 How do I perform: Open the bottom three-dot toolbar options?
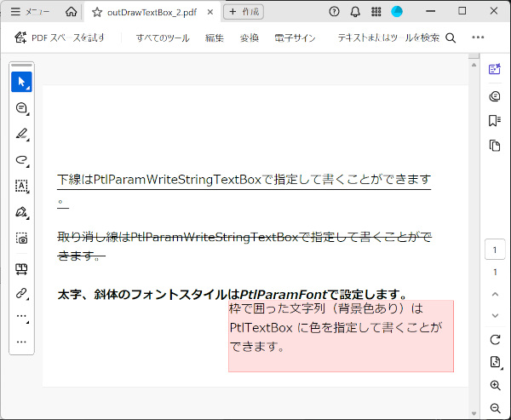21,342
